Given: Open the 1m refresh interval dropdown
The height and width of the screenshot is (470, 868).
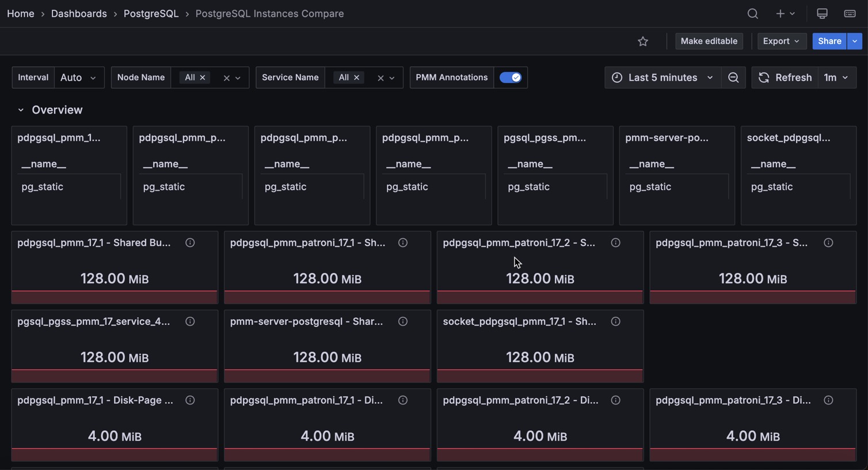Looking at the screenshot, I should click(x=836, y=78).
